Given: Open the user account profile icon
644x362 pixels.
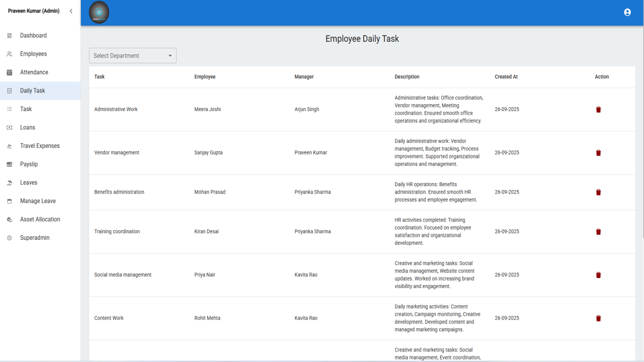Looking at the screenshot, I should pos(627,13).
